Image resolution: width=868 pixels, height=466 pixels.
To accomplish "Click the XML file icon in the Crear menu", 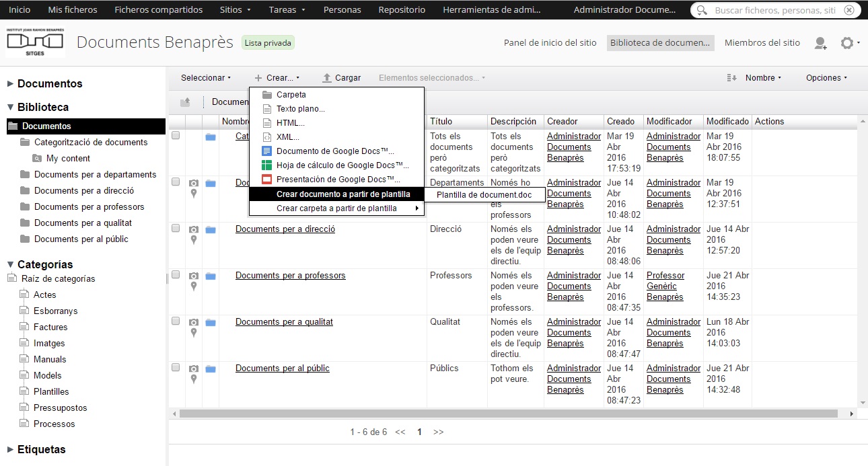I will point(266,137).
